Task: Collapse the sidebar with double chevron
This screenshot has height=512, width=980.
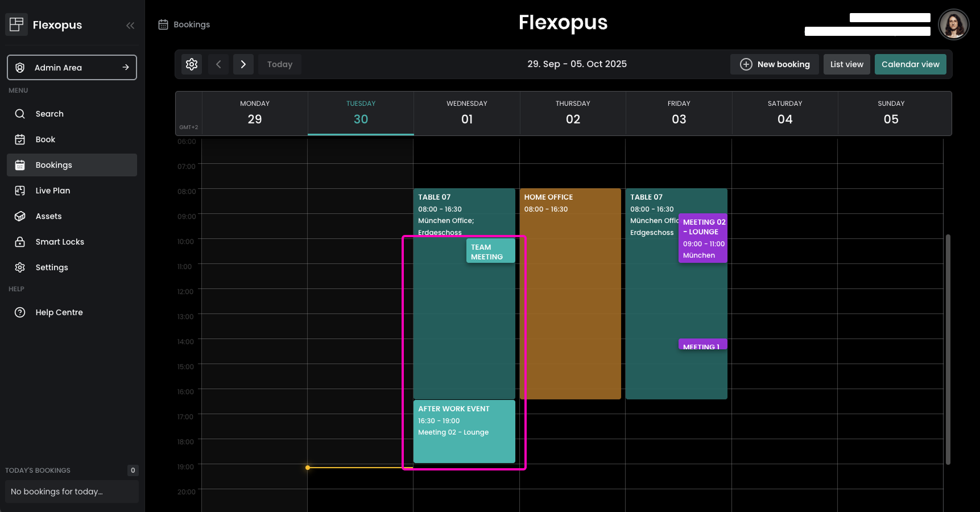Action: tap(130, 25)
